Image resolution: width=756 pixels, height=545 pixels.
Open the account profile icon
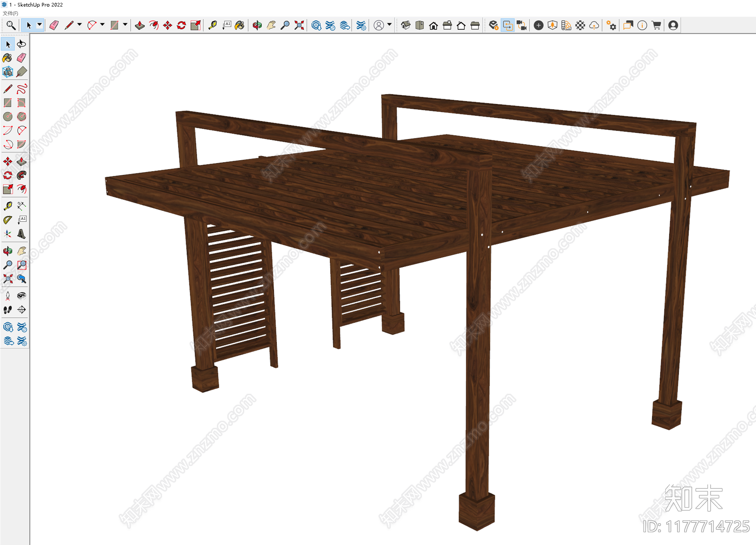click(673, 25)
